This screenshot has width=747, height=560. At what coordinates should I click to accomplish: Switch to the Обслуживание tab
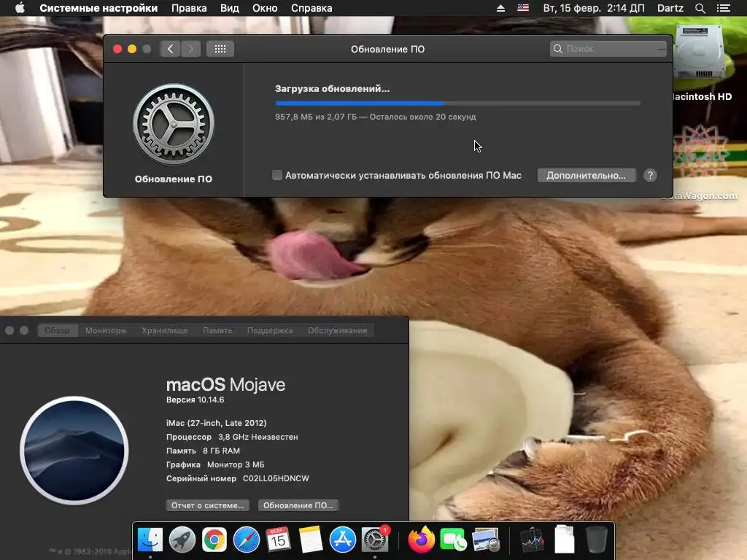[337, 330]
